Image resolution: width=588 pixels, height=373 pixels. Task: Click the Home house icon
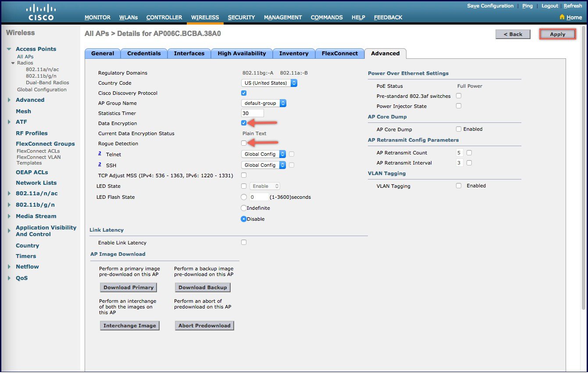(562, 18)
